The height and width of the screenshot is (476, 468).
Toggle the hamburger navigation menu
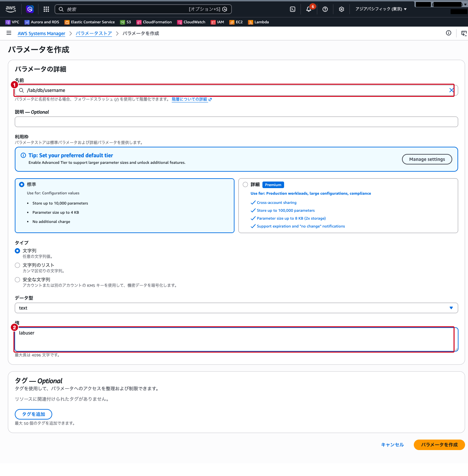point(9,33)
